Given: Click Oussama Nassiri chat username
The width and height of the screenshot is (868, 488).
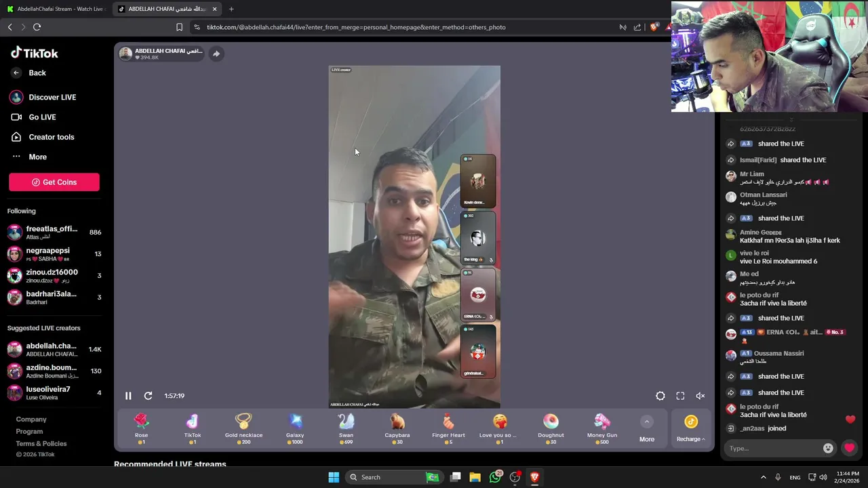Looking at the screenshot, I should (x=778, y=353).
